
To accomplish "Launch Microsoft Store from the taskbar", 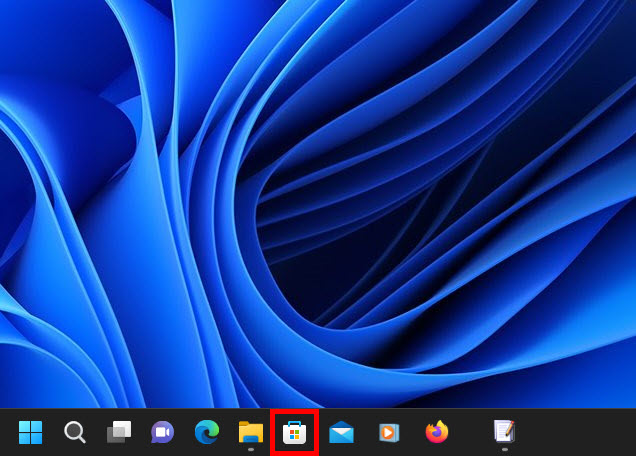I will [294, 432].
